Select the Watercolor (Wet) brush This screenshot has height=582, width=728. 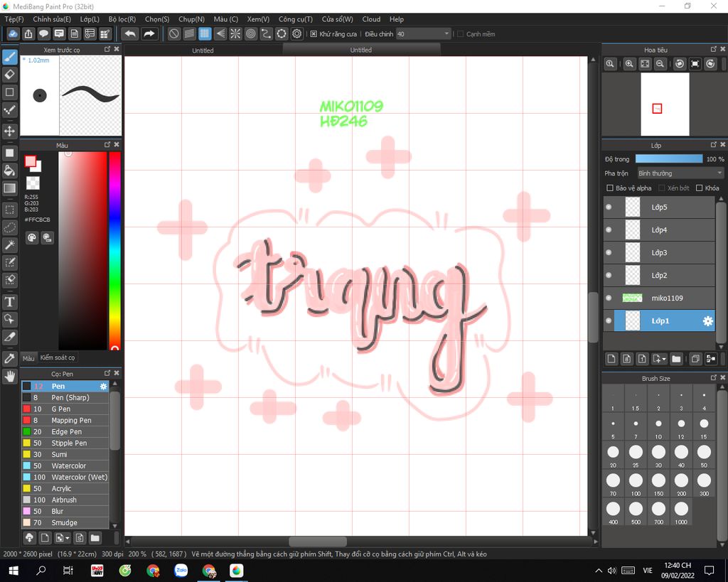click(x=65, y=477)
